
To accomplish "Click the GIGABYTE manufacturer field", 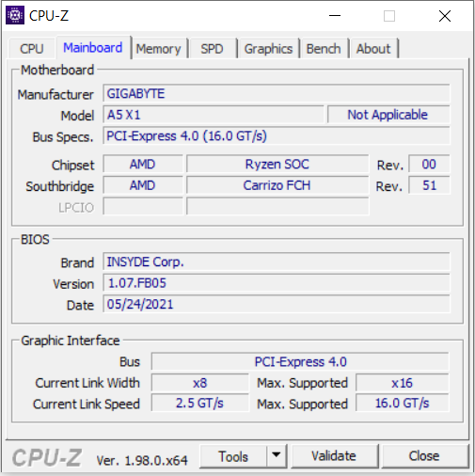I will pos(277,93).
